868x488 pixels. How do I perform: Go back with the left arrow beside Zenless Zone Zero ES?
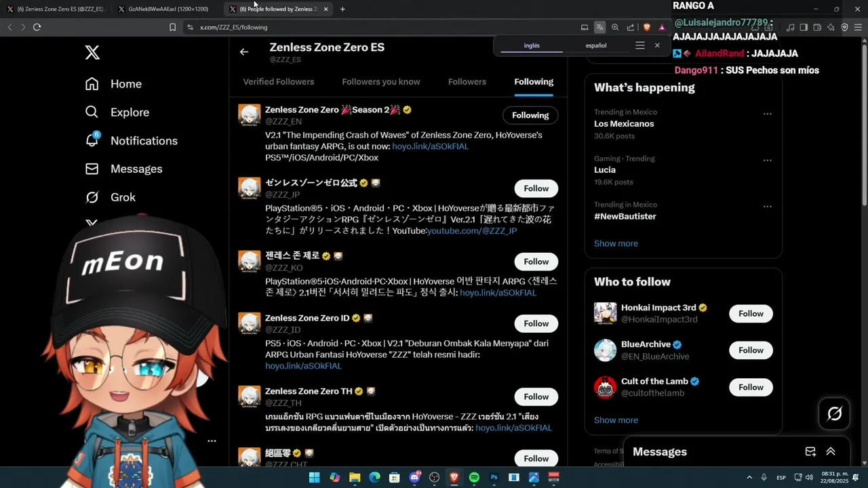[x=244, y=52]
